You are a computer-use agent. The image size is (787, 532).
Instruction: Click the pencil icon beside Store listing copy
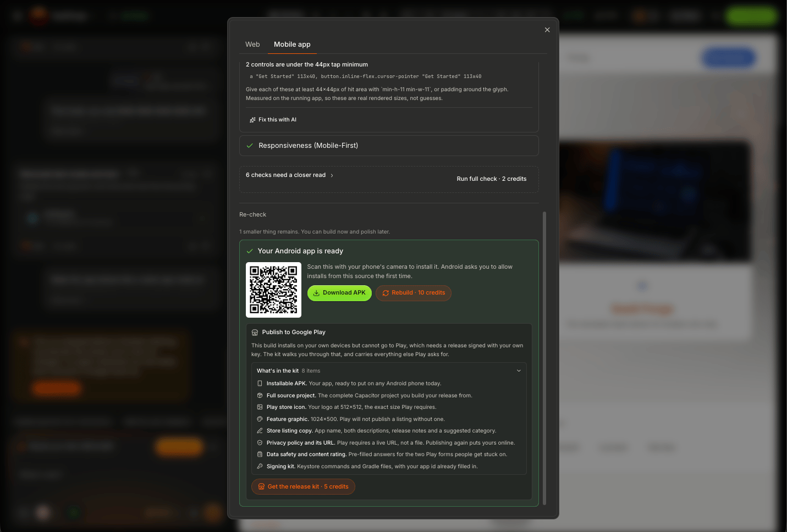click(260, 431)
